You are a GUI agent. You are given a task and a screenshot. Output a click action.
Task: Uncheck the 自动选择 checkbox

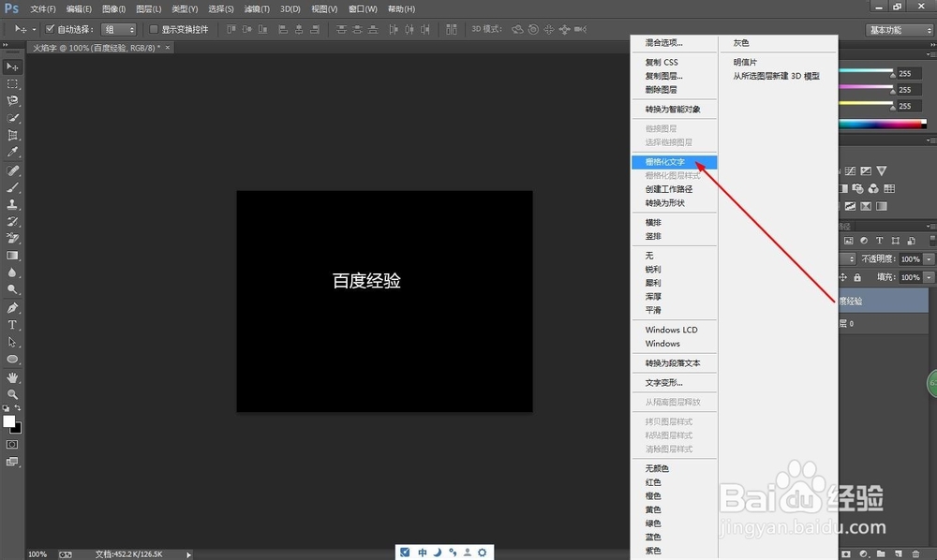51,29
